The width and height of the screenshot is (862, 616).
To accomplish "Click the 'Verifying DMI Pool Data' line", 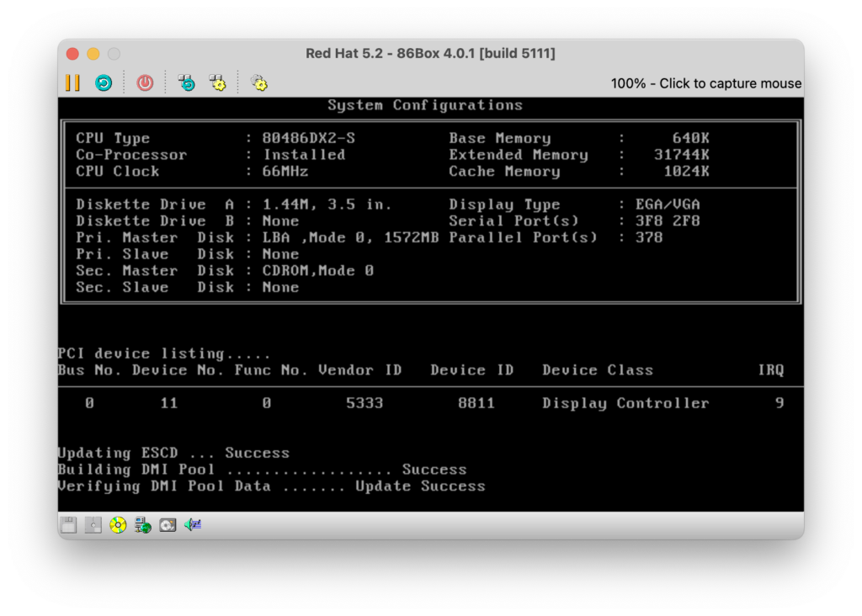I will coord(271,486).
